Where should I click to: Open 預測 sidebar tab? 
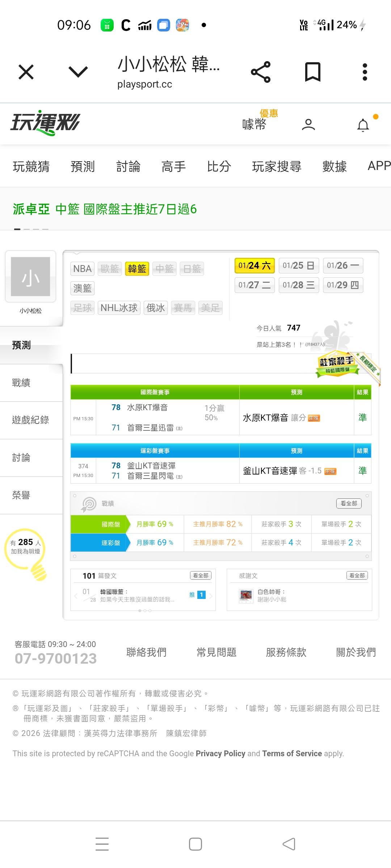[31, 345]
